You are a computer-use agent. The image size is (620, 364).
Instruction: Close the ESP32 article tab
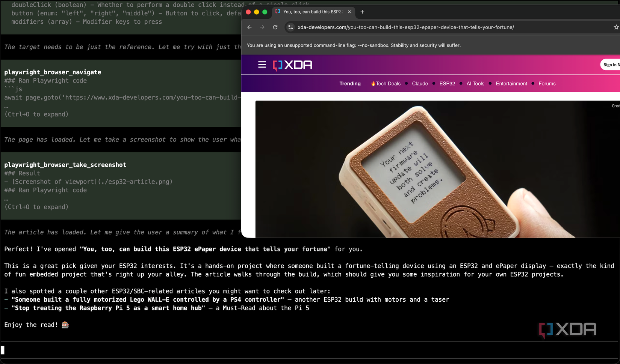tap(349, 12)
